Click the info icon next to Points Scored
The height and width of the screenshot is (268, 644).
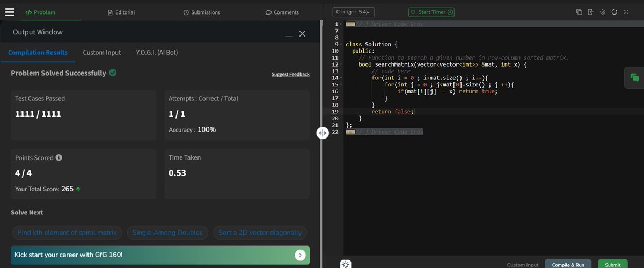[x=58, y=158]
